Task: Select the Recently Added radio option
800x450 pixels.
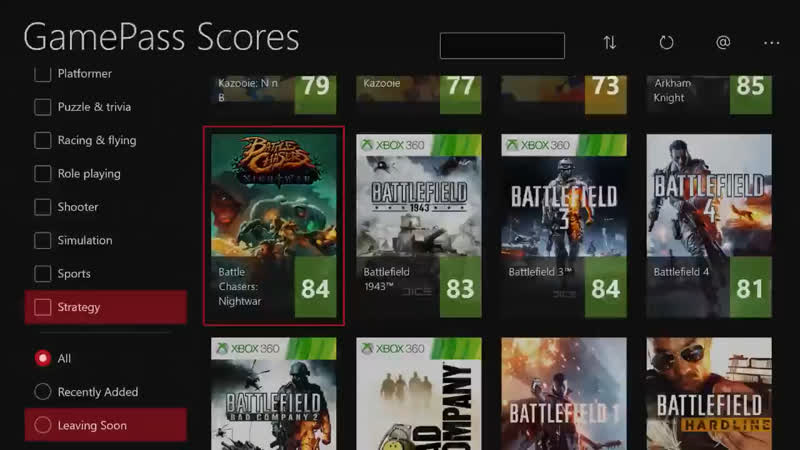Action: (x=43, y=392)
